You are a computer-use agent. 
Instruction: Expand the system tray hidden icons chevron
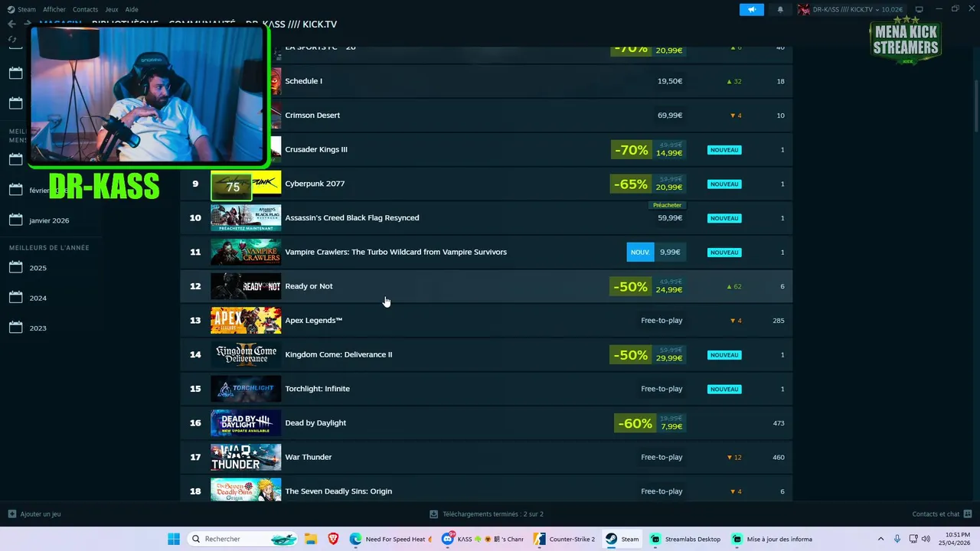880,539
